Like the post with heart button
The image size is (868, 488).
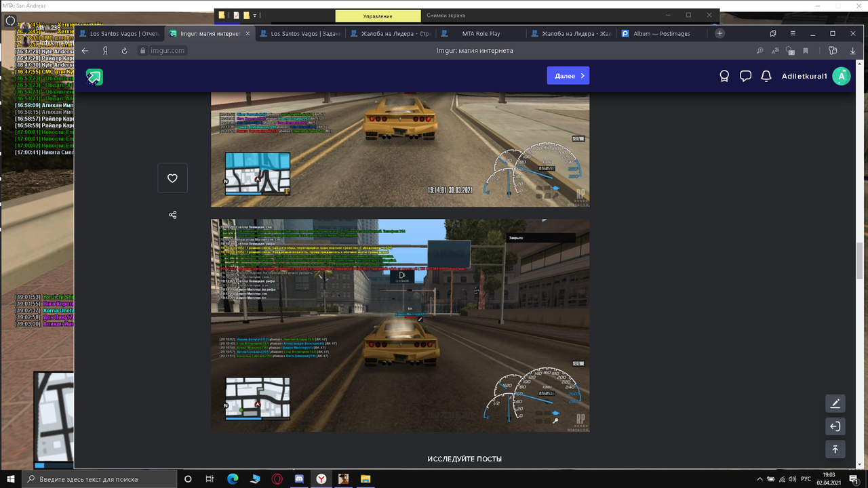coord(172,178)
